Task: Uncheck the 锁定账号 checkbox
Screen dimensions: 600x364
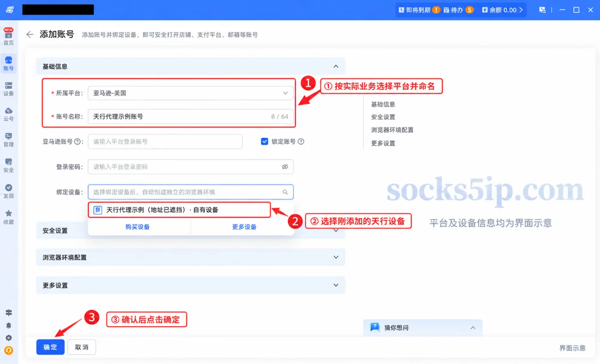Action: [264, 141]
